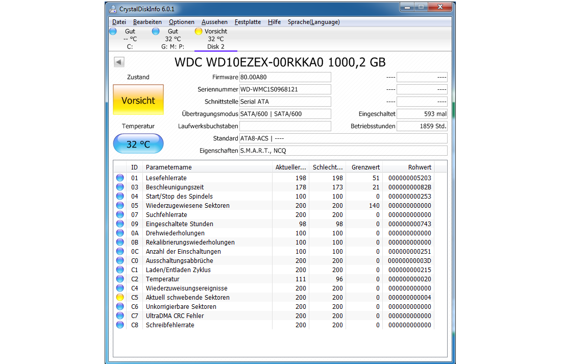Click the status icon for Suchfehlerrate

point(120,214)
